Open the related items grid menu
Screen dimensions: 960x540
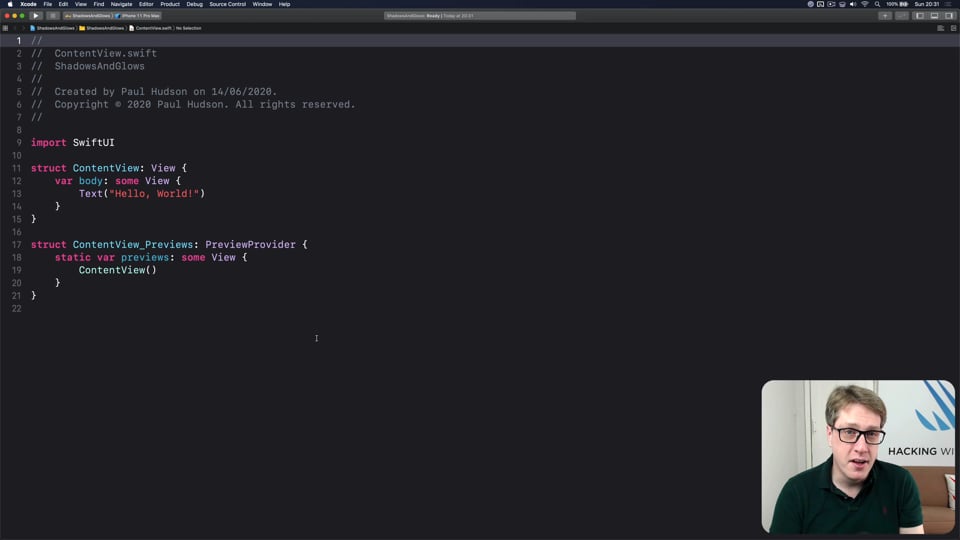pyautogui.click(x=6, y=28)
